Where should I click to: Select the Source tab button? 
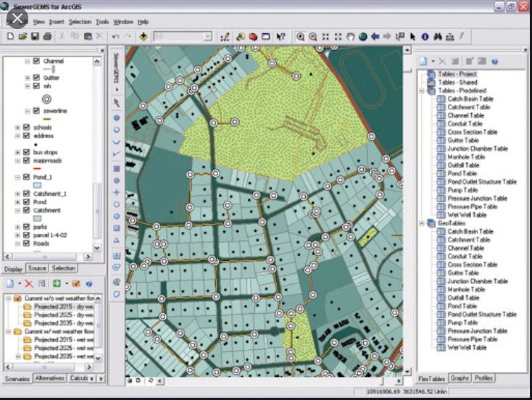pos(37,268)
